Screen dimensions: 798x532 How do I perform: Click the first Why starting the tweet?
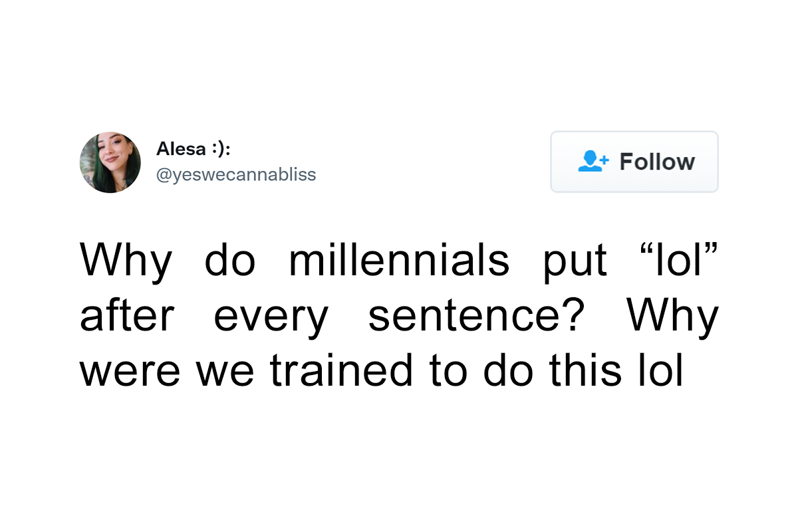coord(126,260)
